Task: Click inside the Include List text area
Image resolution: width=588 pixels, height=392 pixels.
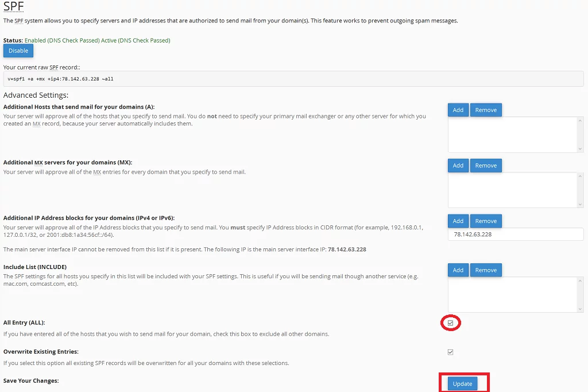Action: [x=511, y=294]
